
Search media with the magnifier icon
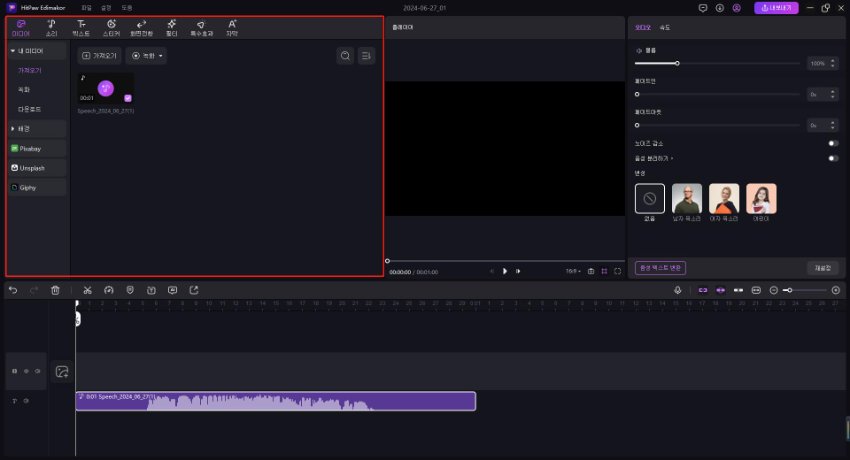click(345, 56)
